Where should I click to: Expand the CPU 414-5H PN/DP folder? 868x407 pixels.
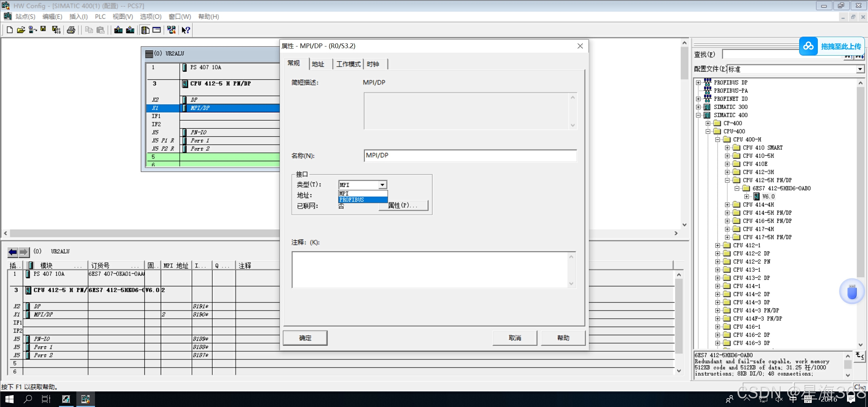tap(727, 213)
